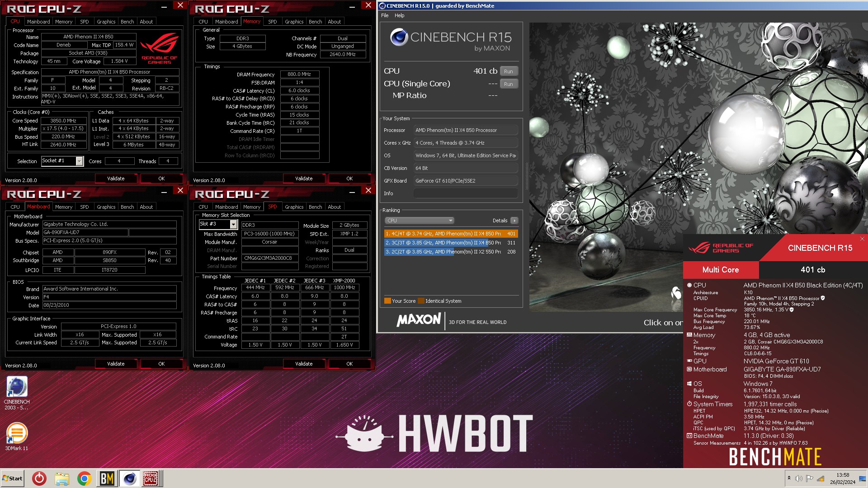Switch to the CPU tab in the CPU-Z SPD window
The image size is (868, 488).
pos(203,207)
